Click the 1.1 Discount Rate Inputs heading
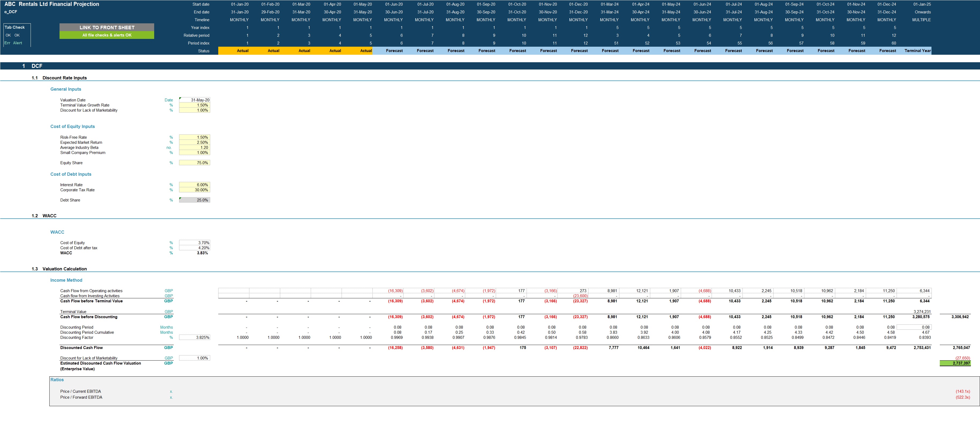 coord(59,78)
